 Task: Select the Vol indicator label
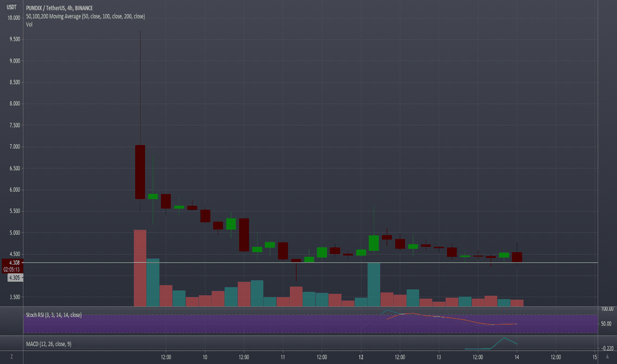[x=29, y=24]
